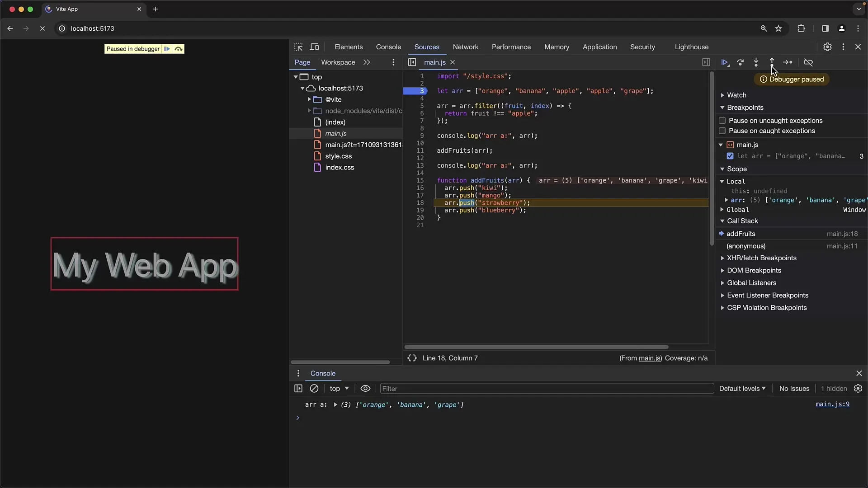Open the console context top dropdown
Image resolution: width=868 pixels, height=488 pixels.
click(339, 389)
